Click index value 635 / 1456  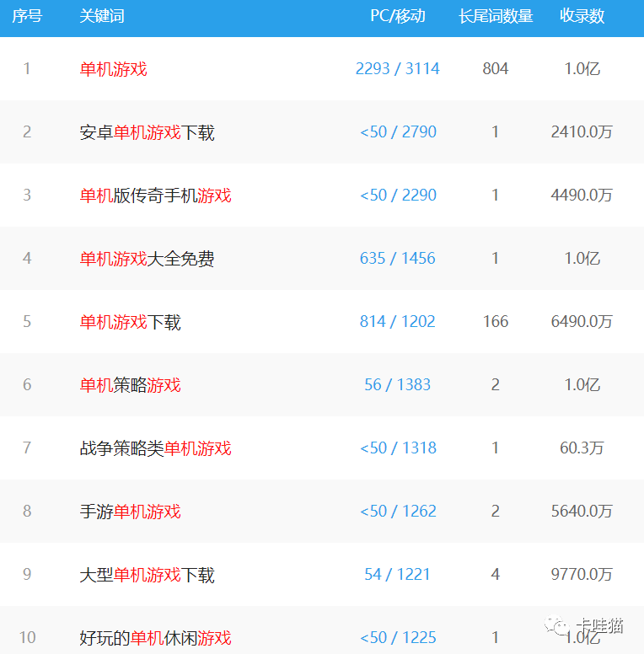pyautogui.click(x=398, y=259)
